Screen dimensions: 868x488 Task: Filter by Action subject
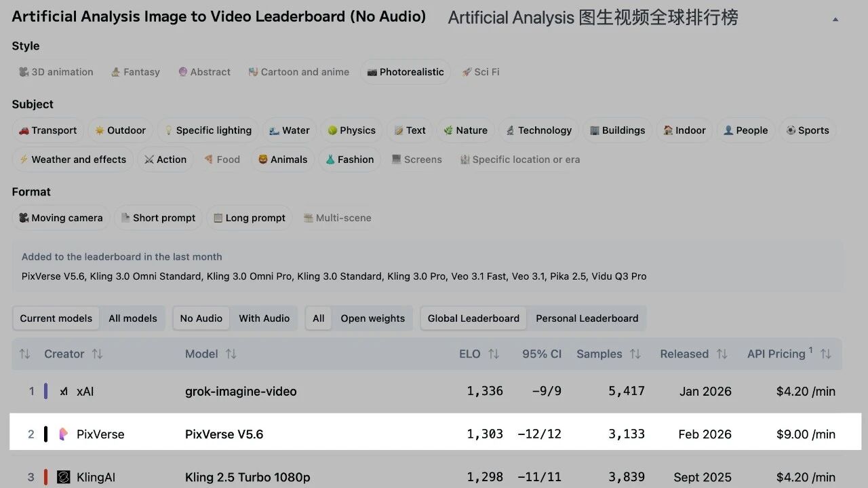coord(165,159)
